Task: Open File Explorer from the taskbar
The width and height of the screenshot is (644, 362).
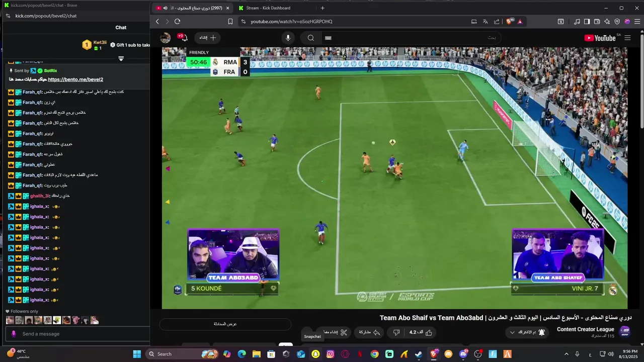Action: [257, 354]
